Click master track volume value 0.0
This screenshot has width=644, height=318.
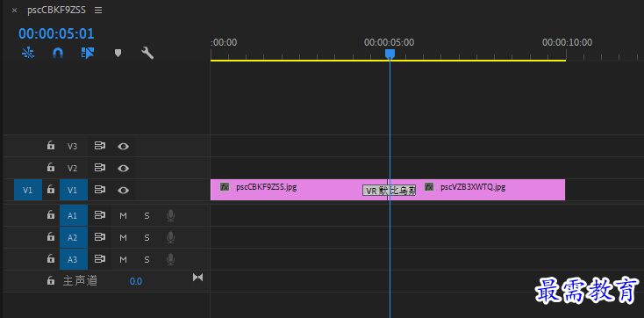pyautogui.click(x=136, y=281)
